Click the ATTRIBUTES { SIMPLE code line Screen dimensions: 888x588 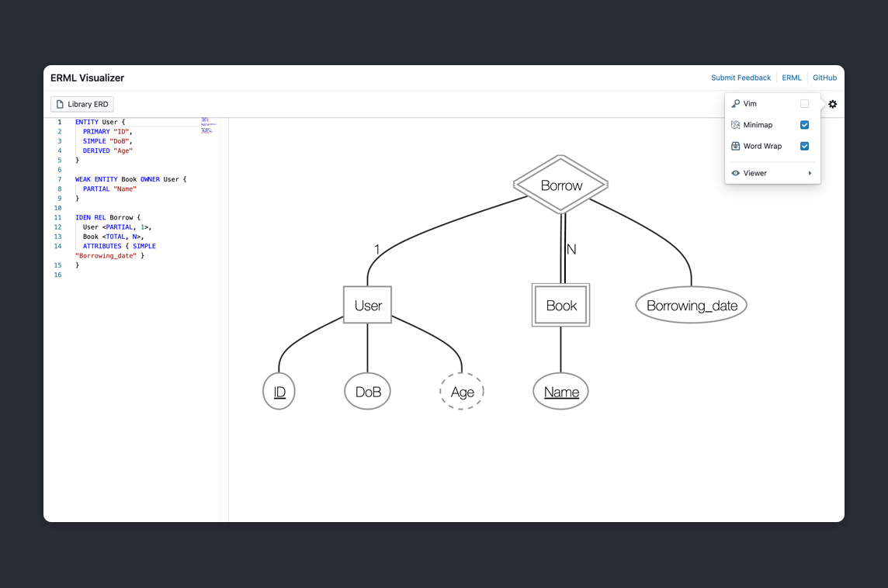[x=120, y=246]
